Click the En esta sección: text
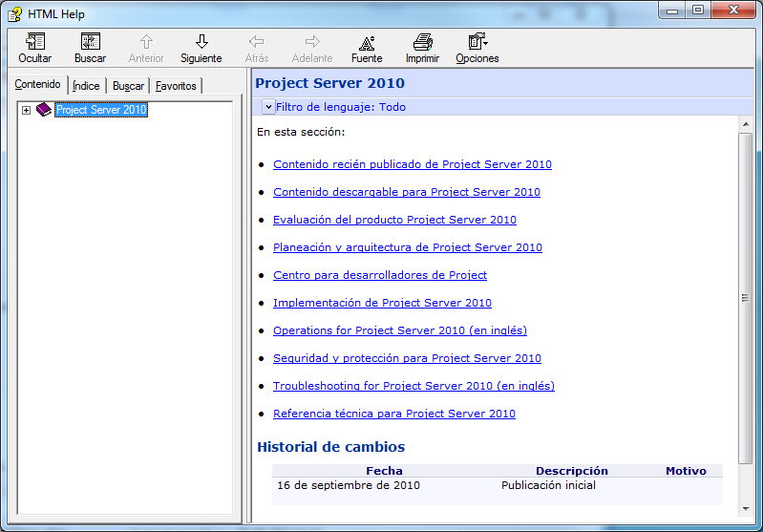The width and height of the screenshot is (763, 532). coord(301,132)
